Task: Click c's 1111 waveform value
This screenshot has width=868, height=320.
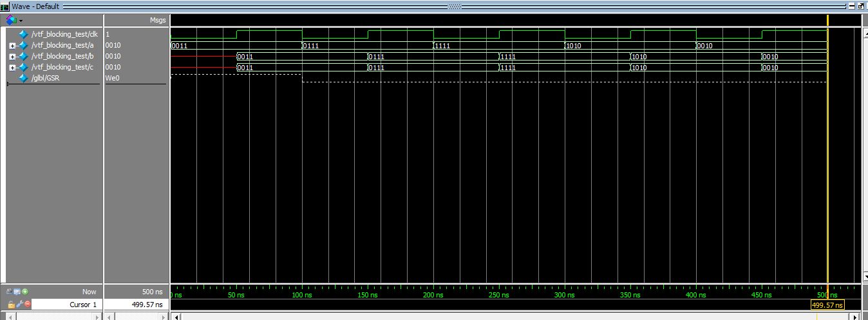Action: (x=508, y=68)
